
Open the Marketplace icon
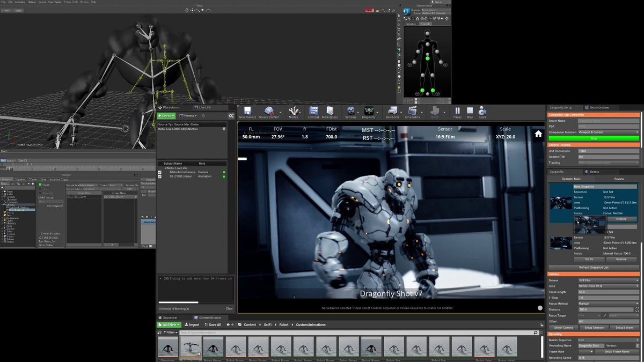(330, 112)
